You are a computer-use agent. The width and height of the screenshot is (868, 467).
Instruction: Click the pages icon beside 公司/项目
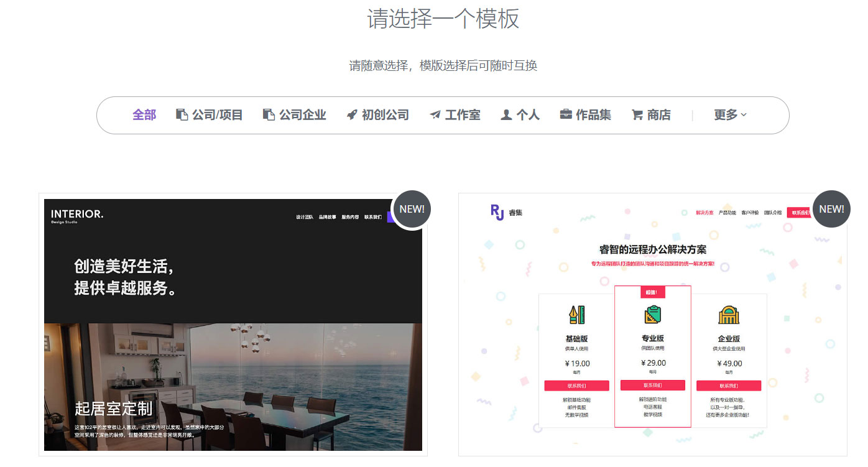[182, 114]
